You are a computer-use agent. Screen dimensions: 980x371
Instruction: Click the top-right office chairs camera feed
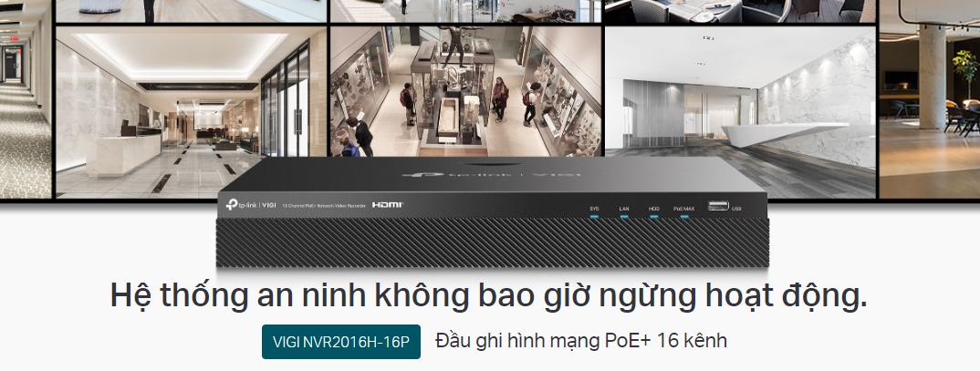coord(739,10)
